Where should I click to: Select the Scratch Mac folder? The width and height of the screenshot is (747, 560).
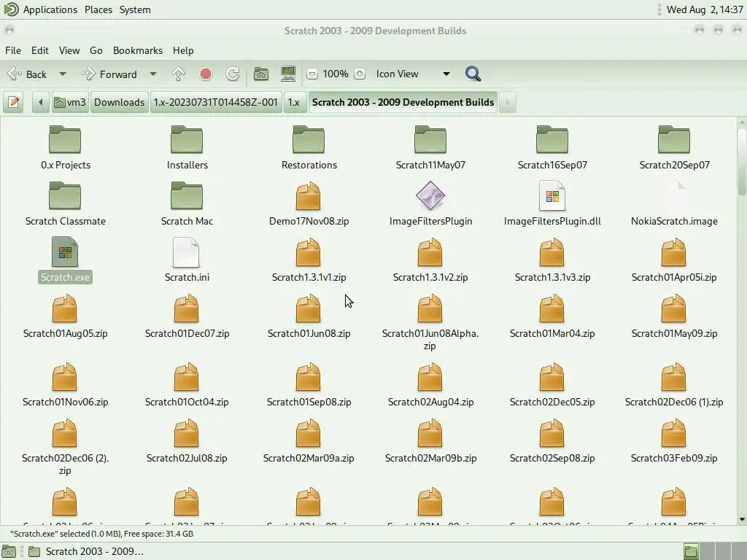pos(187,204)
